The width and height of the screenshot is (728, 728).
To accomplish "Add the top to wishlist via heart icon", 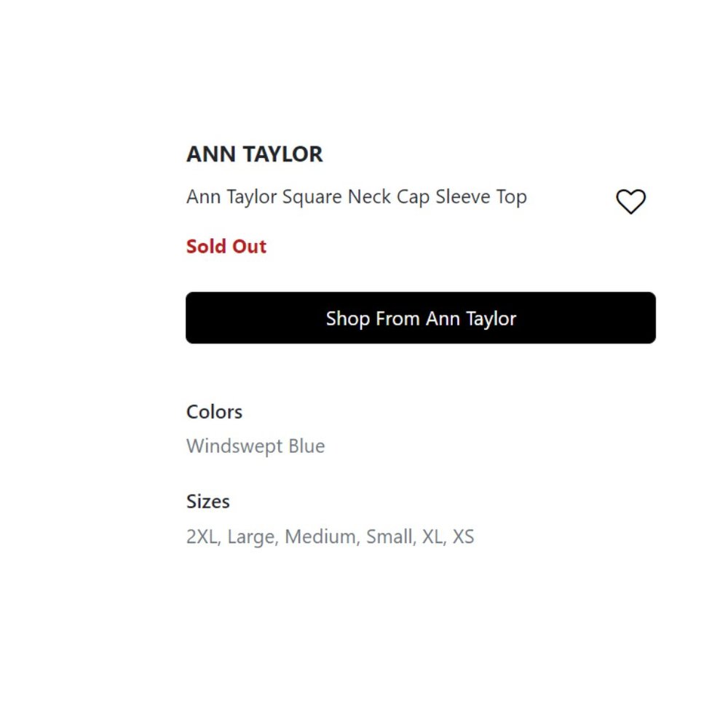I will (630, 202).
